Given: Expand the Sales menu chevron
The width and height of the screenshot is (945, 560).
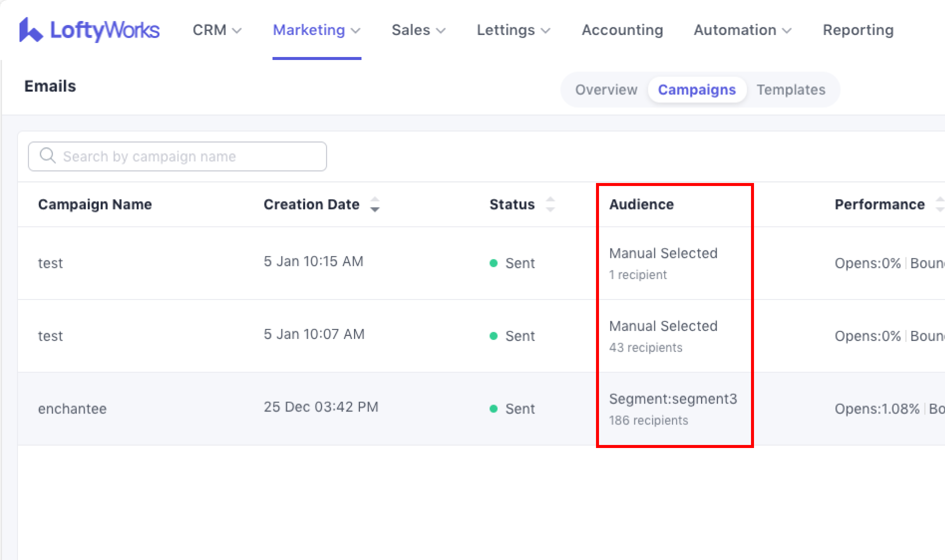Looking at the screenshot, I should (440, 30).
